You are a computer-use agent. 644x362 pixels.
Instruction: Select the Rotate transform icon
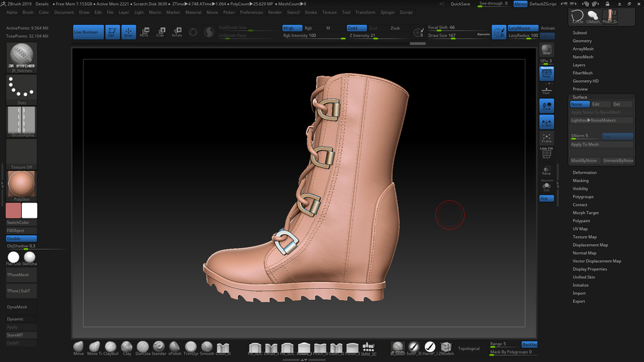(x=177, y=32)
